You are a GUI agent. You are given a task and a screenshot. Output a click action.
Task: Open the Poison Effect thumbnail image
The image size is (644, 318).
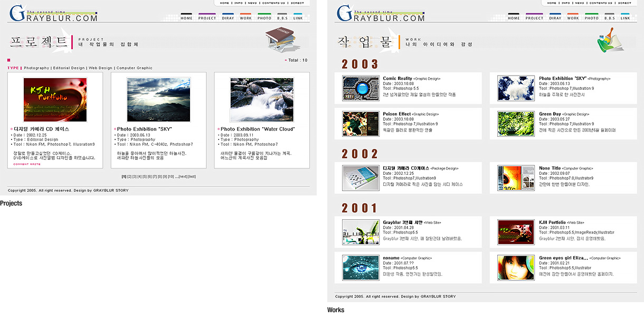(361, 124)
